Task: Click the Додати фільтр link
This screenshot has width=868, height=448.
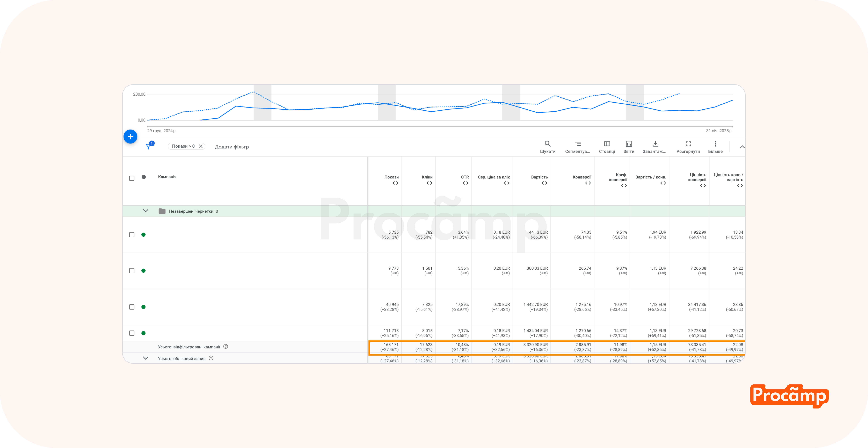Action: point(232,147)
